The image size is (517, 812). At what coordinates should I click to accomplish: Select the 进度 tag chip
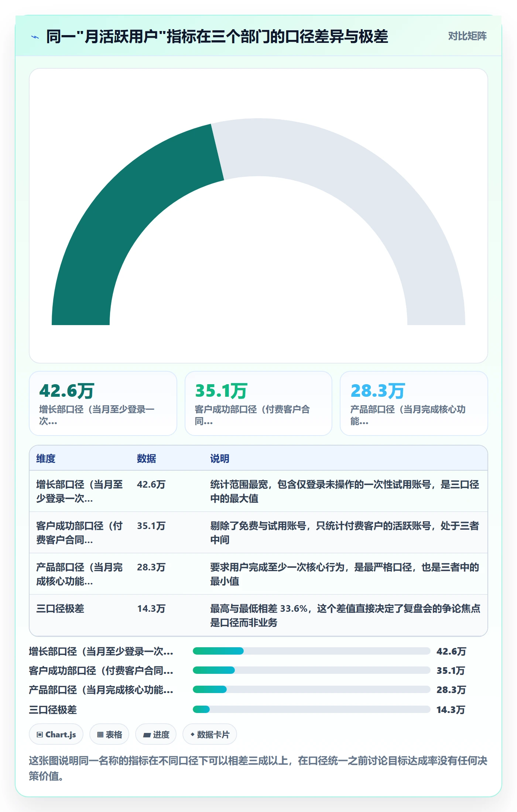click(x=156, y=734)
